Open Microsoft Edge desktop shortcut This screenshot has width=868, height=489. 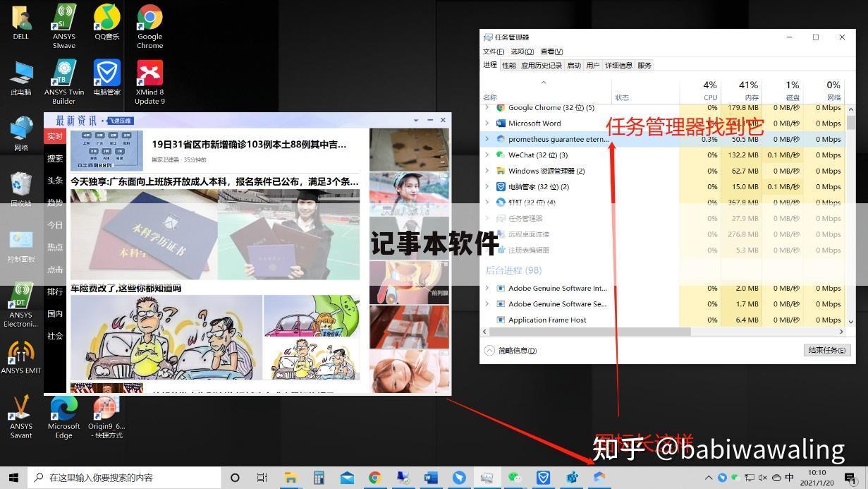click(64, 416)
